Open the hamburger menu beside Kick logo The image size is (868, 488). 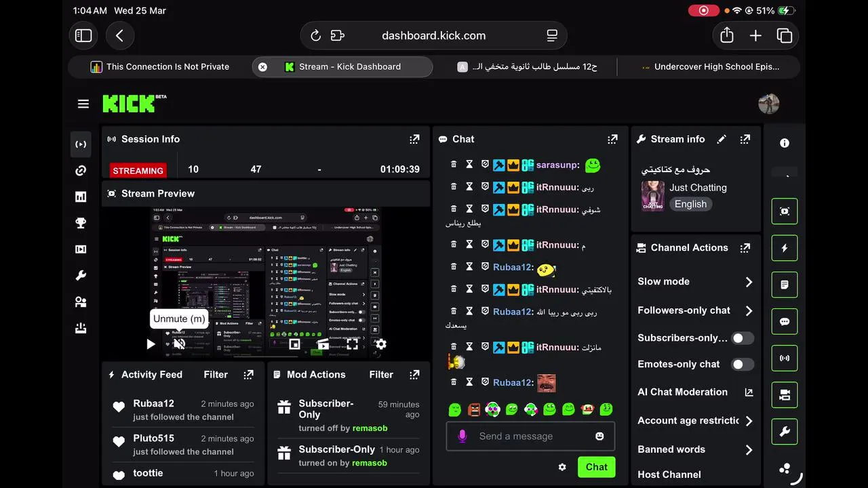[x=83, y=104]
